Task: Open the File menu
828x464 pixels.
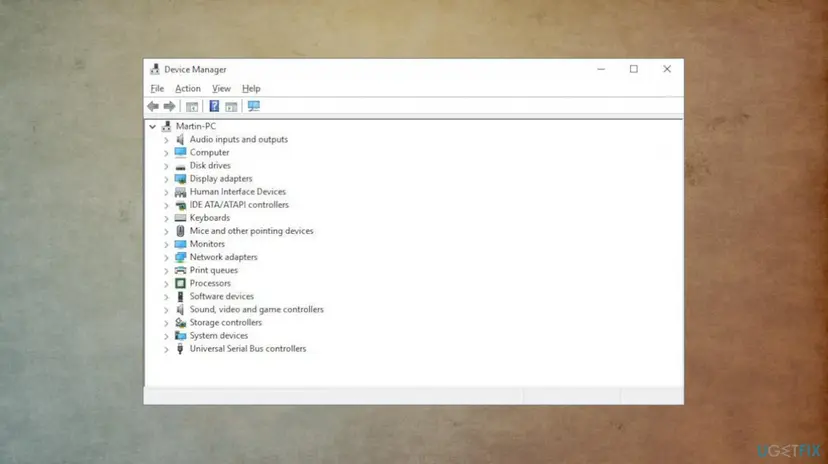Action: 157,89
